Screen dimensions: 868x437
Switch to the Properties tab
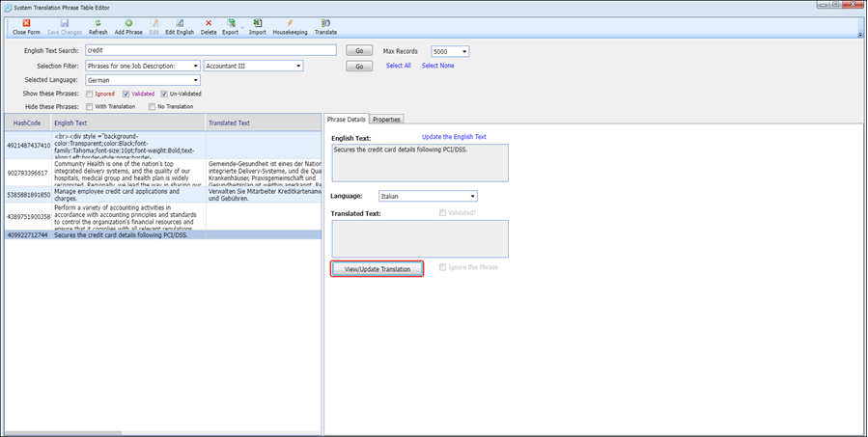(386, 120)
